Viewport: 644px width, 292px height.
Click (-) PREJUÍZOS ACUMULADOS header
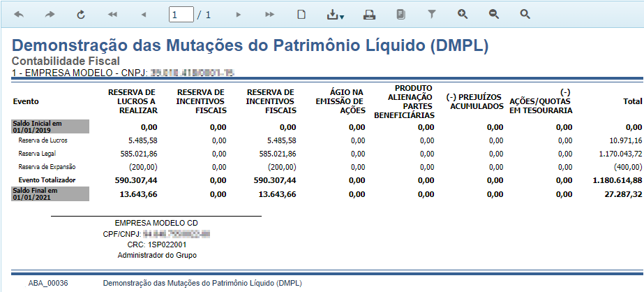click(474, 101)
